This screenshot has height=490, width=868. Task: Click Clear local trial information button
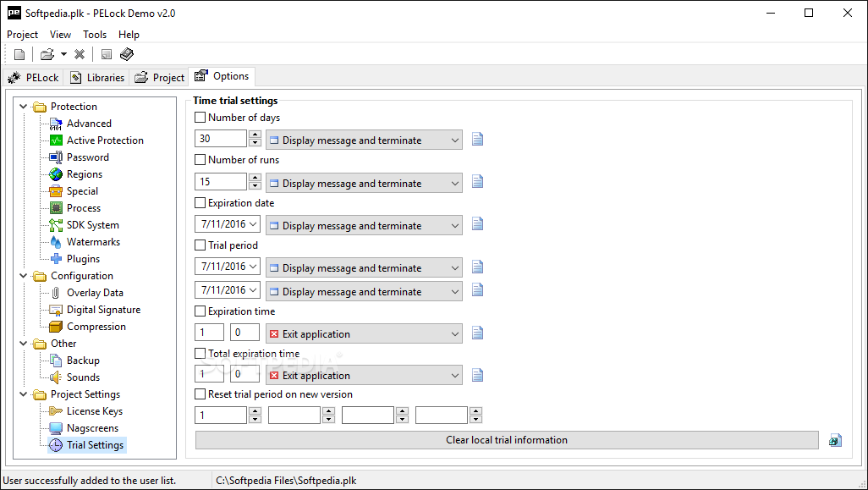507,440
